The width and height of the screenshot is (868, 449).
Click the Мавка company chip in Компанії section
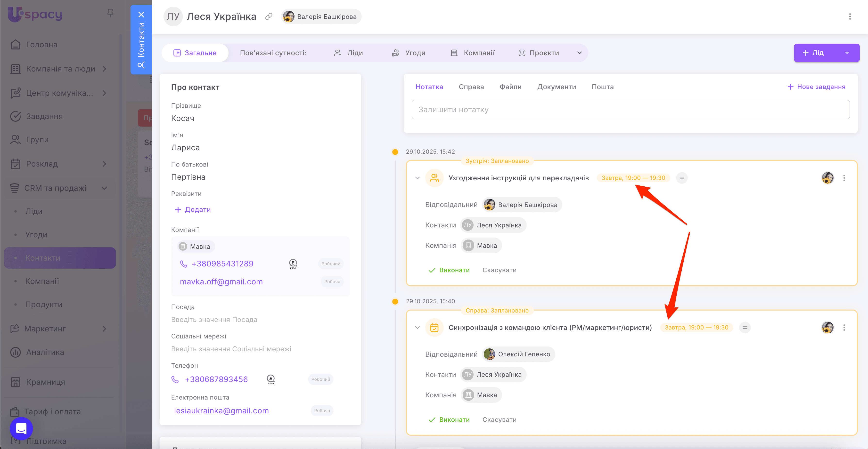pos(196,247)
